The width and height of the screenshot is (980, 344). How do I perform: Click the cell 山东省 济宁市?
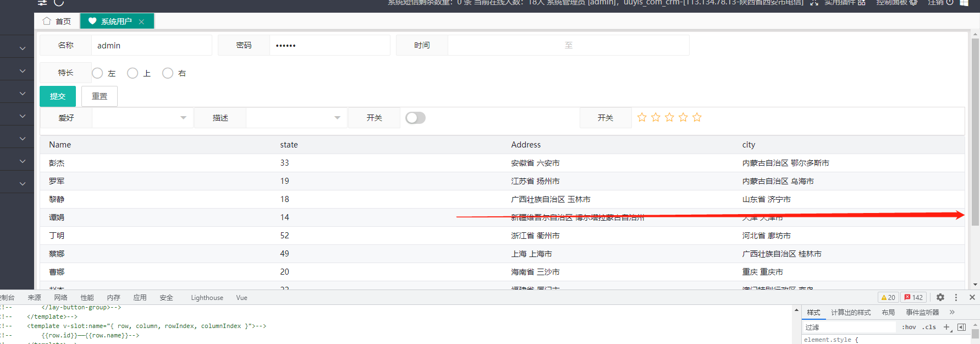(766, 199)
